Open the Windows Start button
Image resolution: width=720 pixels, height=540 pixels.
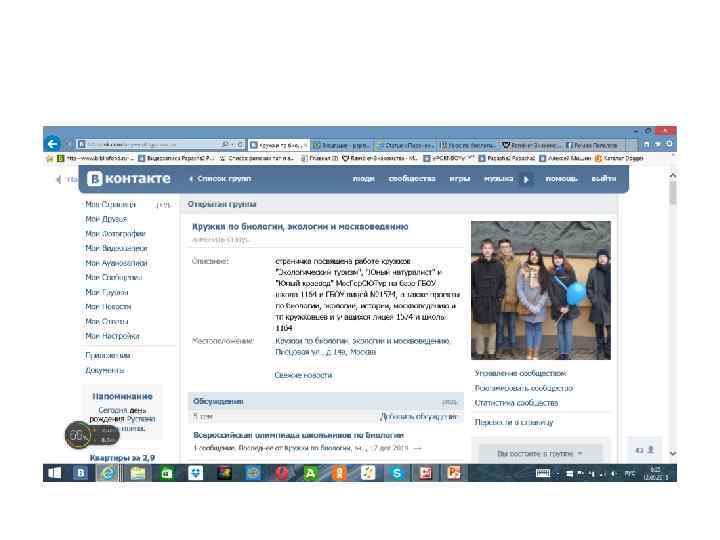[54, 473]
